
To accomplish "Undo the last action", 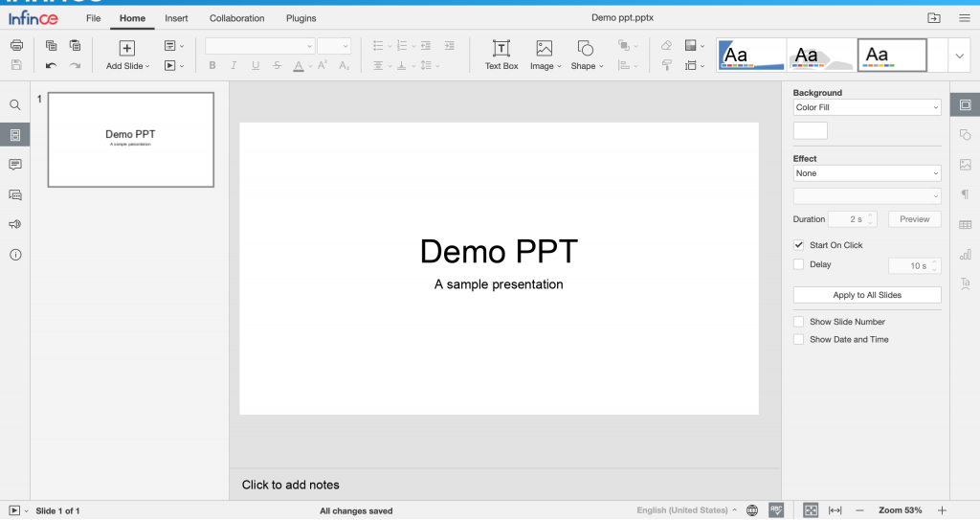I will [x=52, y=65].
